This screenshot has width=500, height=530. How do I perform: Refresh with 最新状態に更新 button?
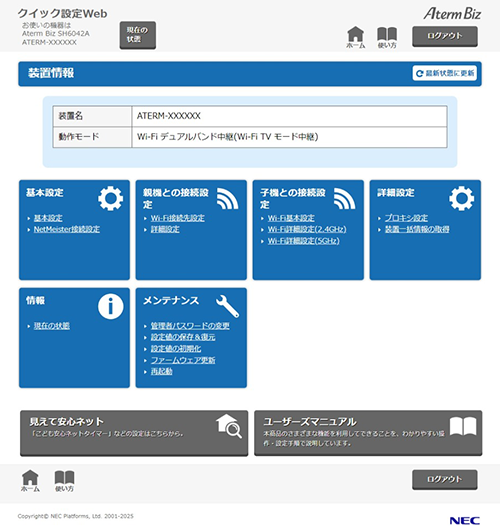[445, 73]
